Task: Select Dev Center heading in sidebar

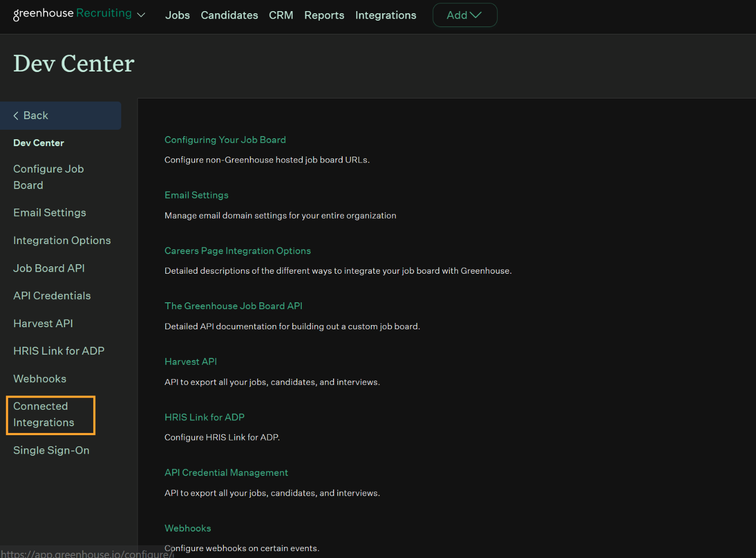Action: coord(39,143)
